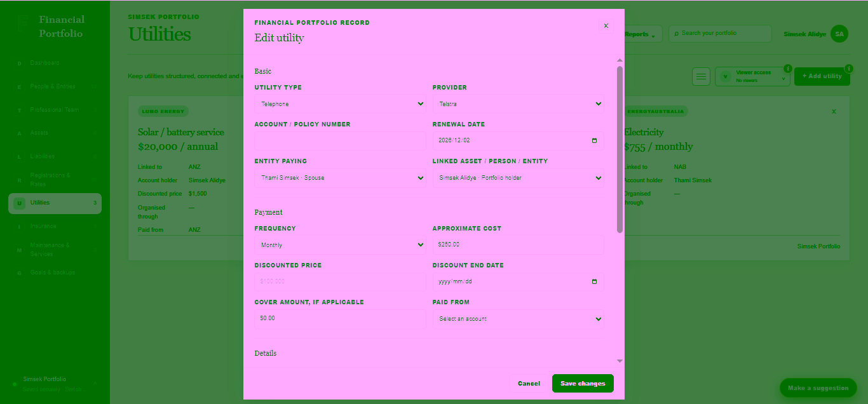Image resolution: width=868 pixels, height=404 pixels.
Task: Open the Viewer access dropdown
Action: tap(752, 77)
